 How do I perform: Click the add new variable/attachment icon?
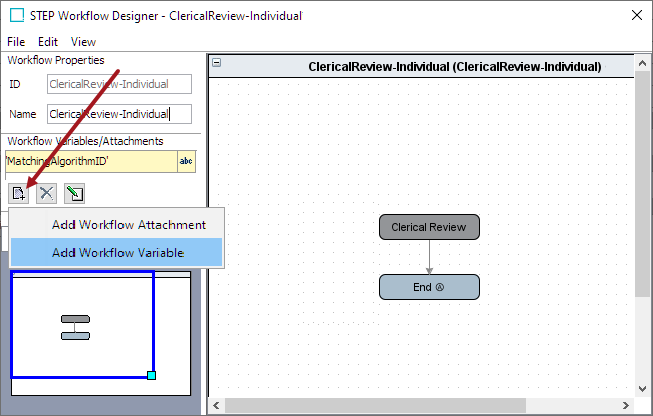(19, 193)
